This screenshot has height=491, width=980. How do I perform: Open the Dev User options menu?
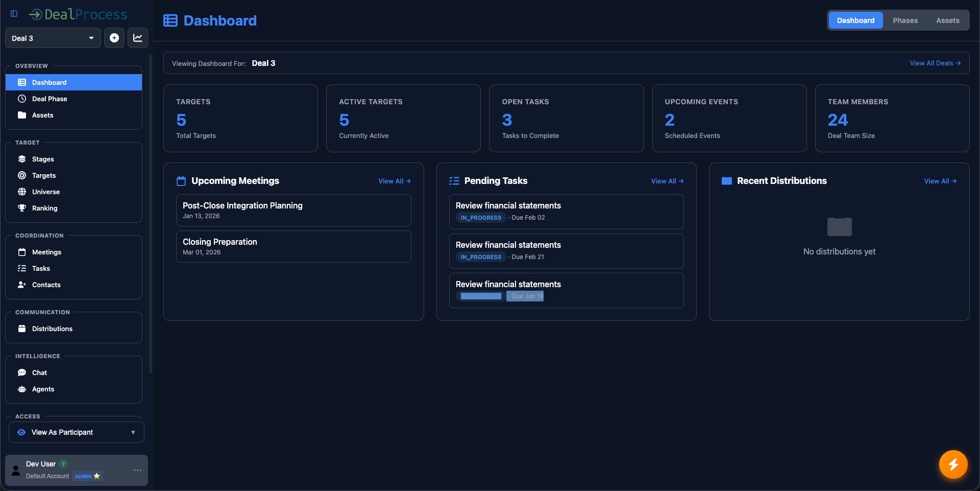pos(137,470)
